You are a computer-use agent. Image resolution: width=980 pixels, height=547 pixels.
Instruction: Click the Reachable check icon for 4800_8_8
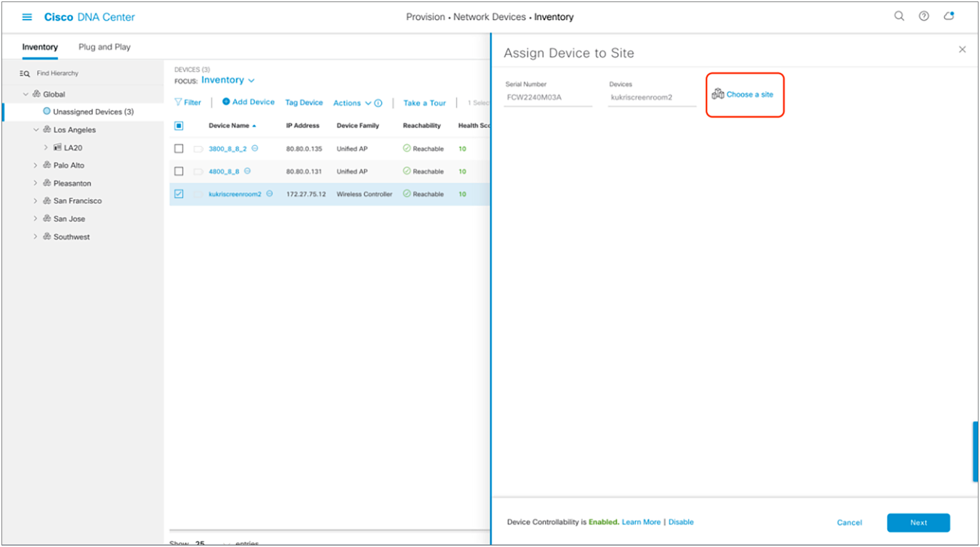(407, 171)
